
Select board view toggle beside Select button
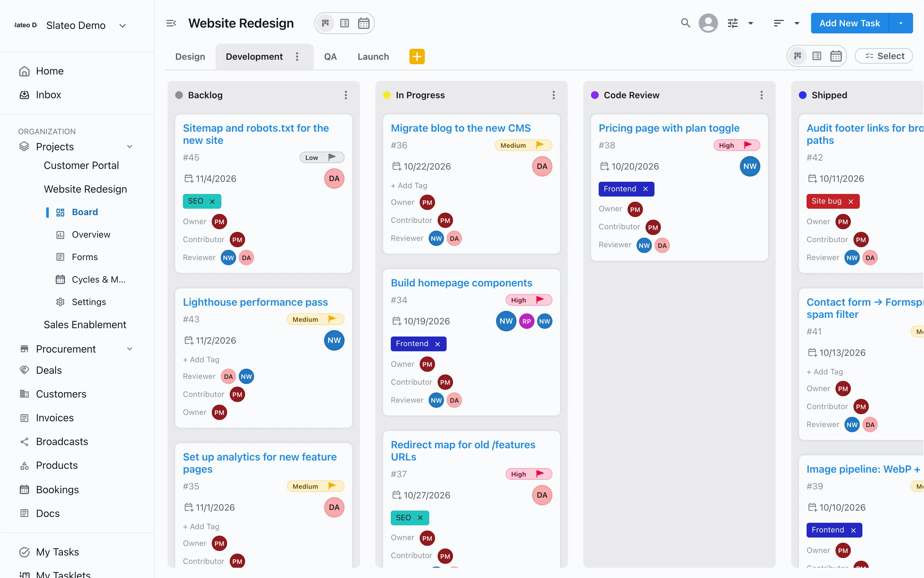click(798, 56)
